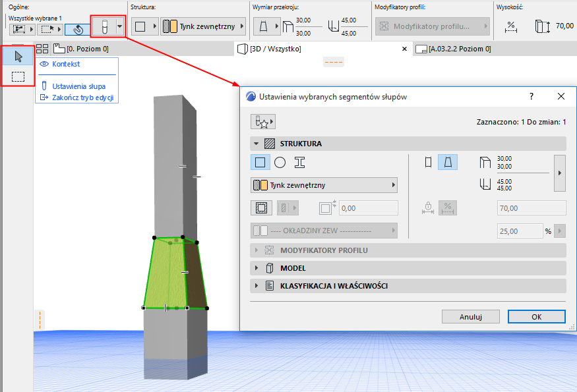This screenshot has width=577, height=392.
Task: Select rectangular column shape in dialog
Action: (x=260, y=162)
